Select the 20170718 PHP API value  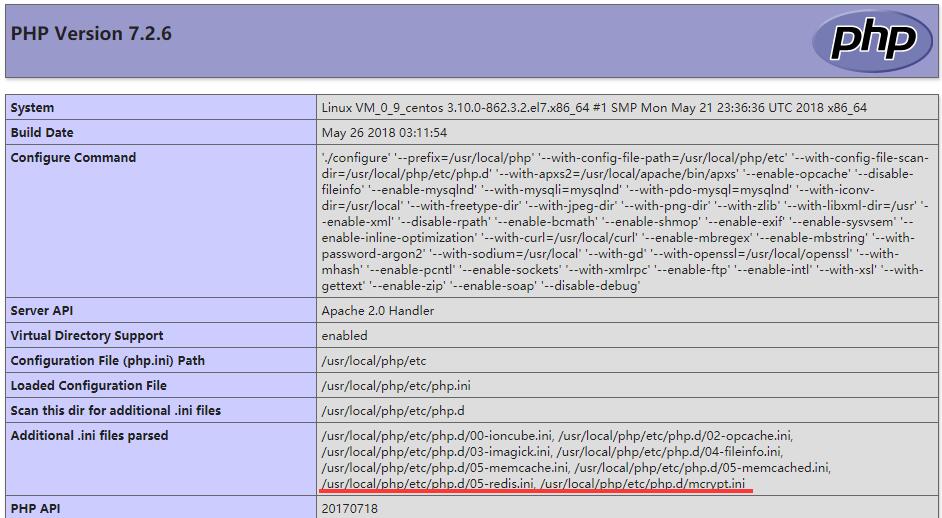(x=350, y=508)
